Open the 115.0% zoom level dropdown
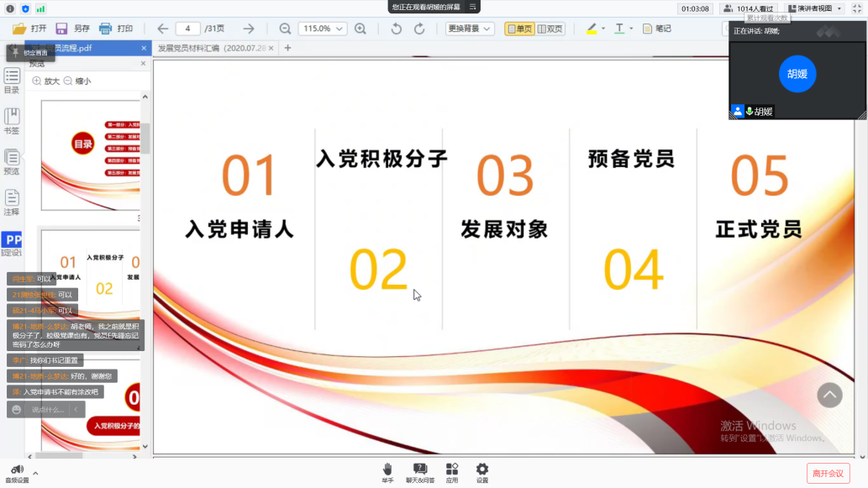Screen dimensions: 868x488 coord(322,29)
